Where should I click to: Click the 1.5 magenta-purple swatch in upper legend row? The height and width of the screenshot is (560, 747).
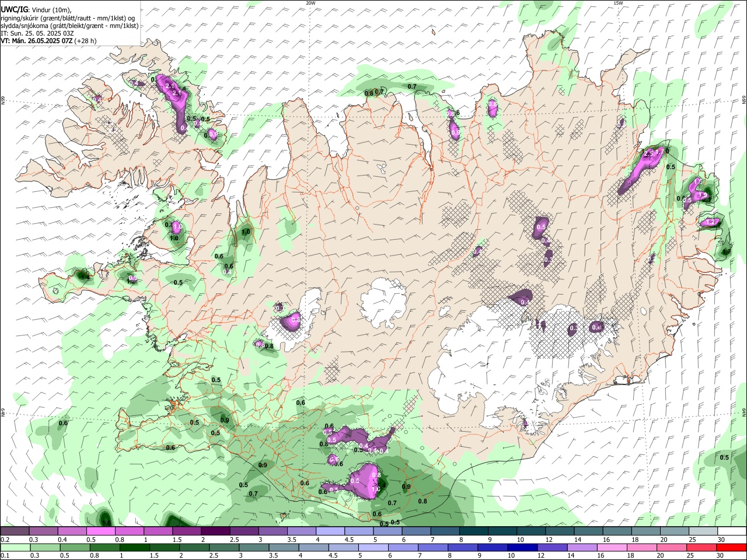pos(187,531)
